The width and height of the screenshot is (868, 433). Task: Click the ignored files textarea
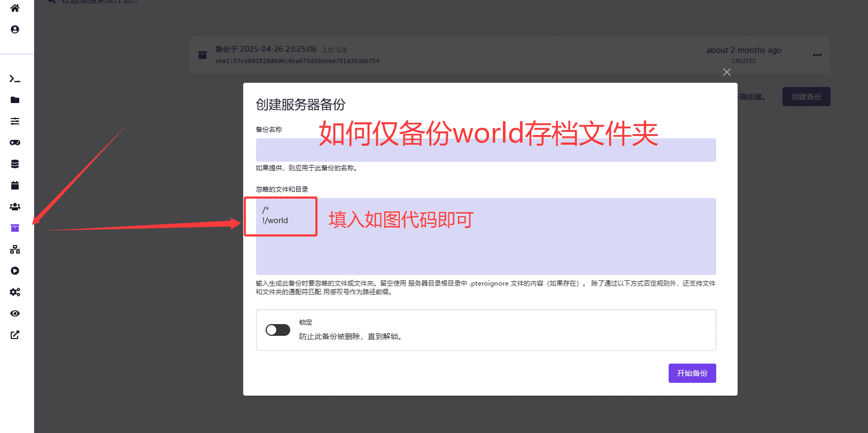click(486, 237)
